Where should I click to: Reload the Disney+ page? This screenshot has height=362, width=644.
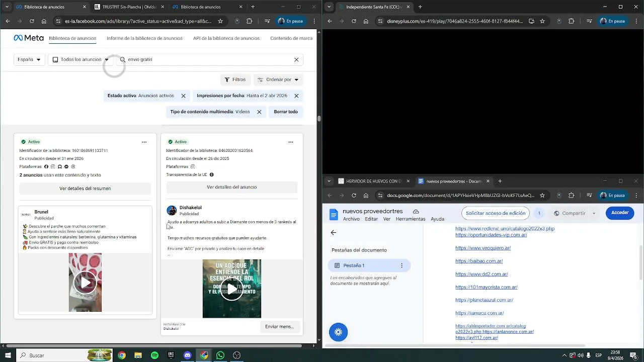[354, 21]
